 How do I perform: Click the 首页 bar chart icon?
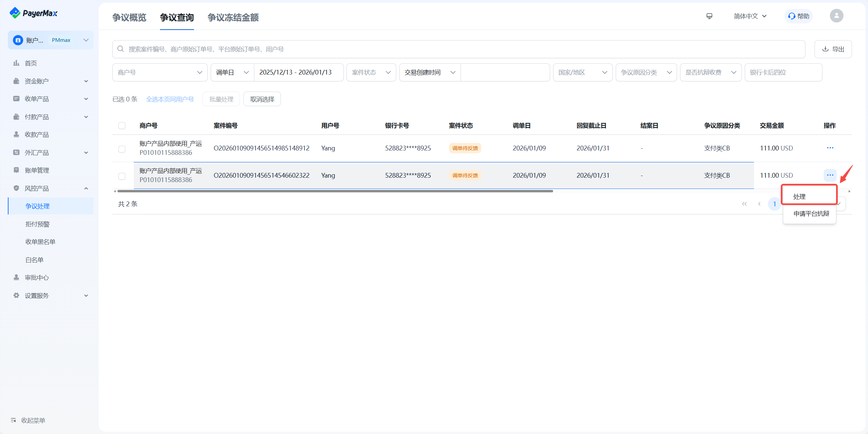click(16, 63)
